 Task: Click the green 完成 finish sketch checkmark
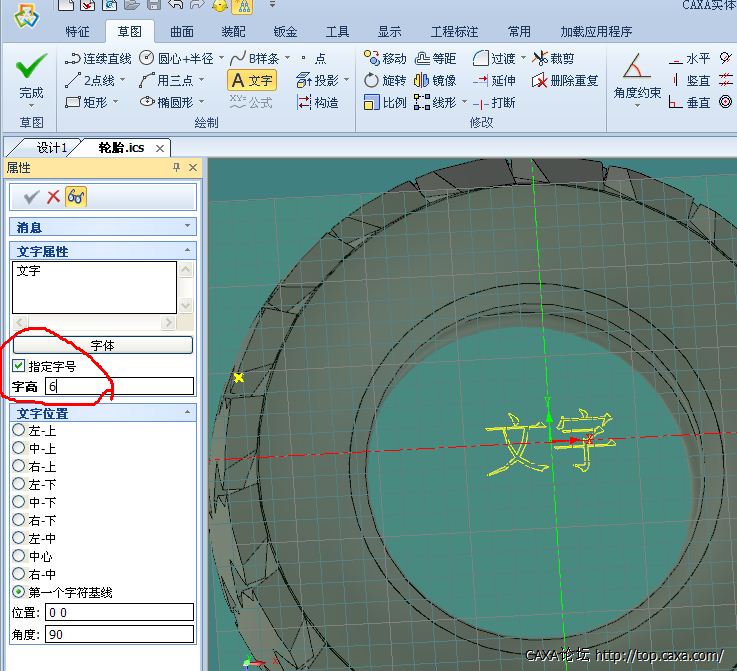pos(31,66)
